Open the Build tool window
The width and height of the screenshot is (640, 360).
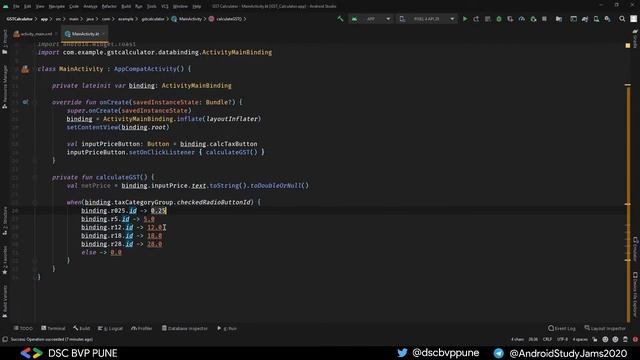click(82, 328)
